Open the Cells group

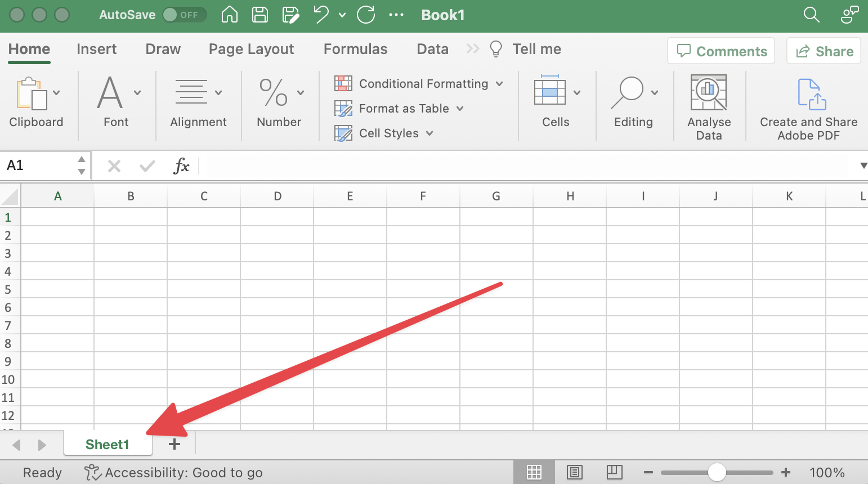click(x=556, y=102)
